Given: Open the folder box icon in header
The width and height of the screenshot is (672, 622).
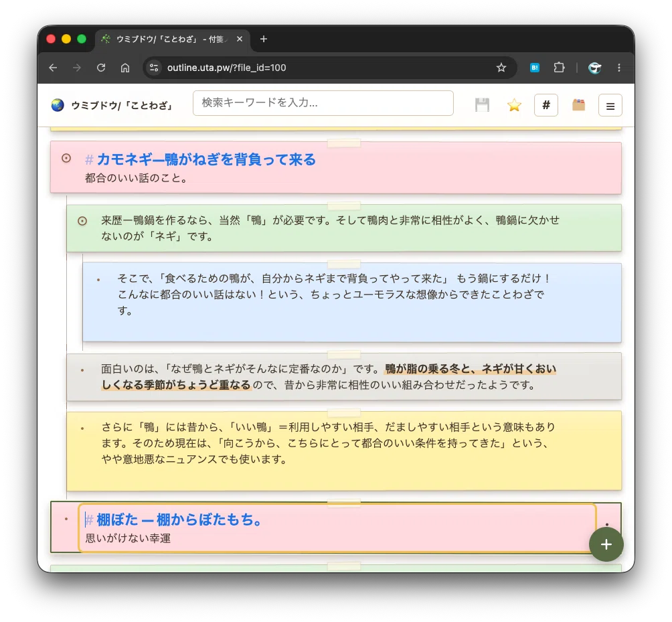Looking at the screenshot, I should point(578,104).
